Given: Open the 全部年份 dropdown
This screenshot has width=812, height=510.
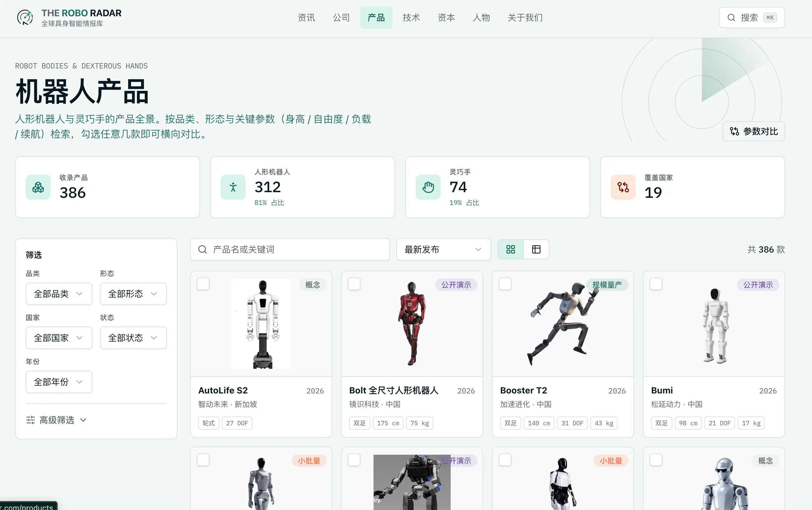Looking at the screenshot, I should pyautogui.click(x=59, y=382).
